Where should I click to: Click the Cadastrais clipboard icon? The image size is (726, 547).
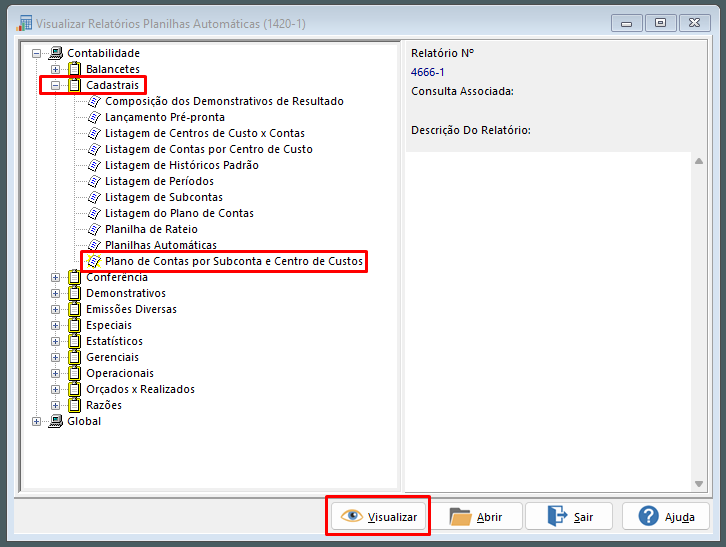(x=75, y=85)
